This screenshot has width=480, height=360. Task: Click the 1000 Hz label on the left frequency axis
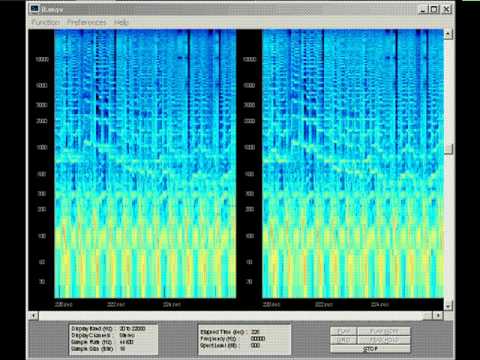[x=42, y=147]
